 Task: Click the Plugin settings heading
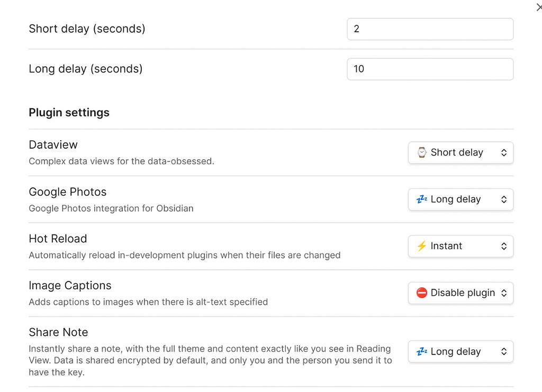point(69,113)
